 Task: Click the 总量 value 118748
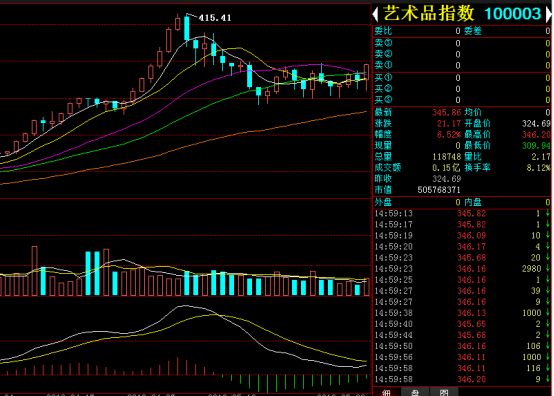point(447,157)
